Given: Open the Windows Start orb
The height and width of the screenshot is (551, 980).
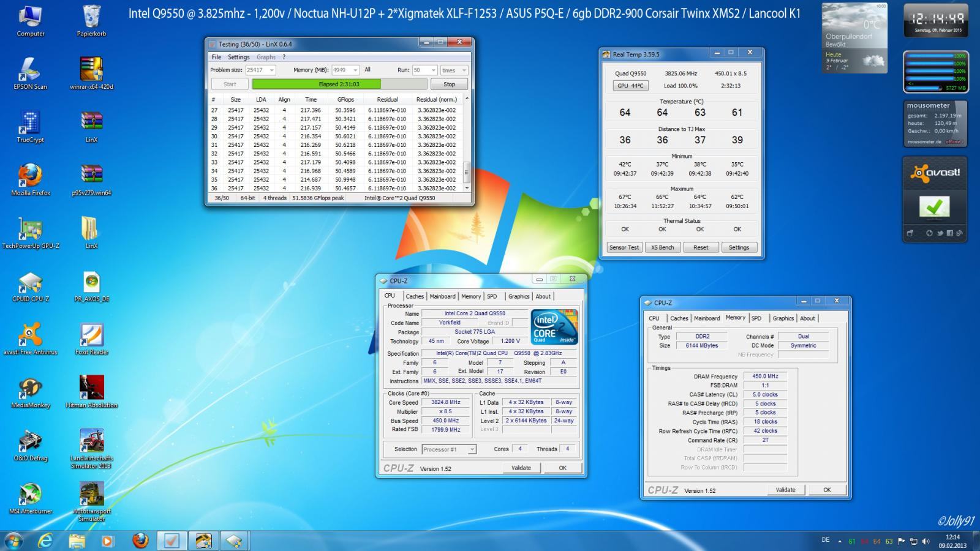Looking at the screenshot, I should coord(13,541).
